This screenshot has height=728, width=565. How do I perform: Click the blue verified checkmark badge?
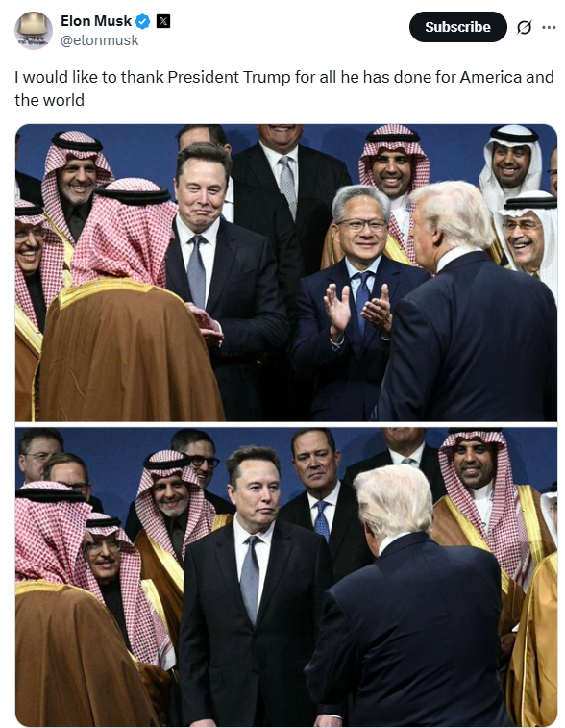tap(143, 21)
